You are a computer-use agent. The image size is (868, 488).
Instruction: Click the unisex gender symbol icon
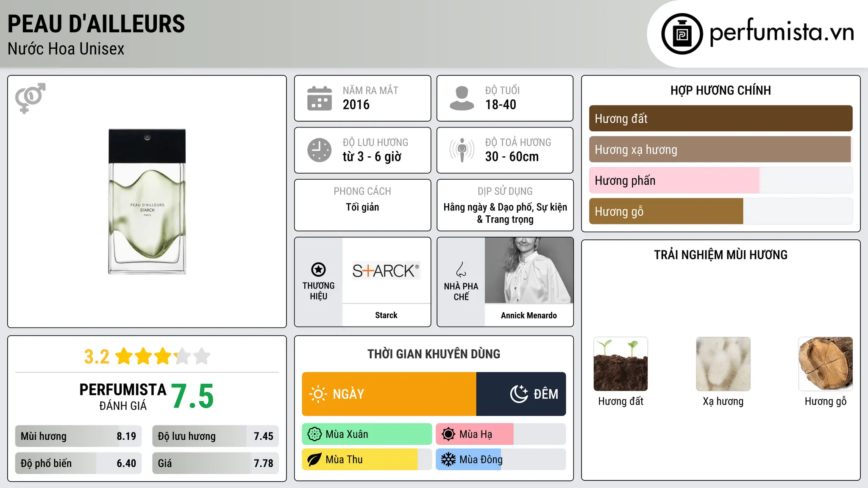[x=30, y=98]
